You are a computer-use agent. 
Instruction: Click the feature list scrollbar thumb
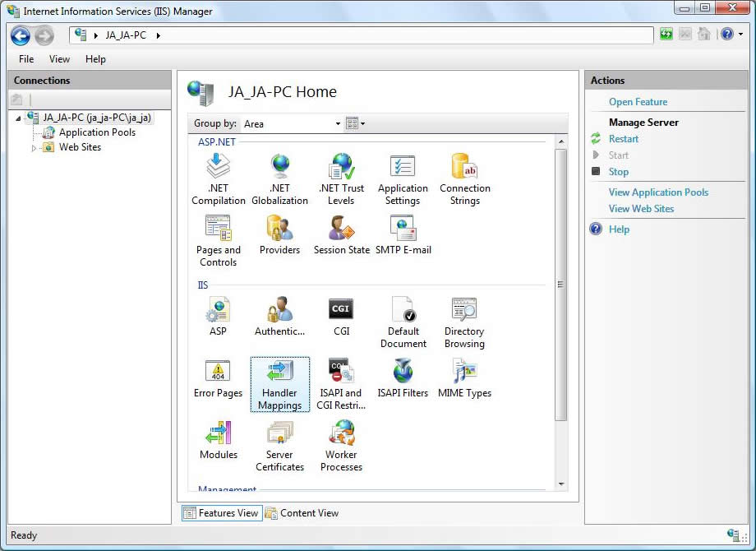(x=560, y=285)
